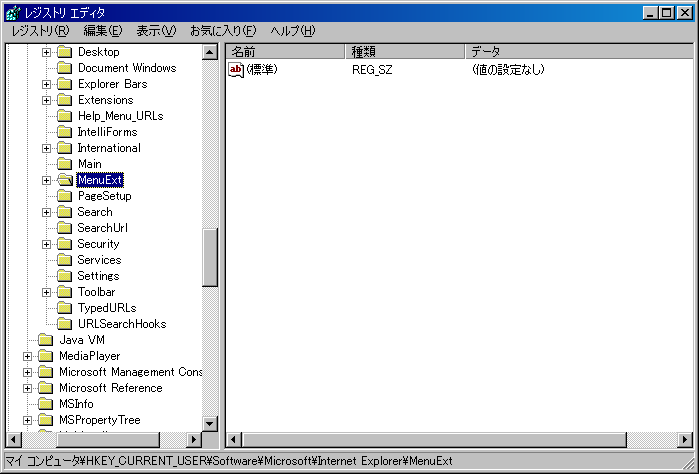Click the tree pane scroll right arrow
The height and width of the screenshot is (474, 699).
coord(193,440)
